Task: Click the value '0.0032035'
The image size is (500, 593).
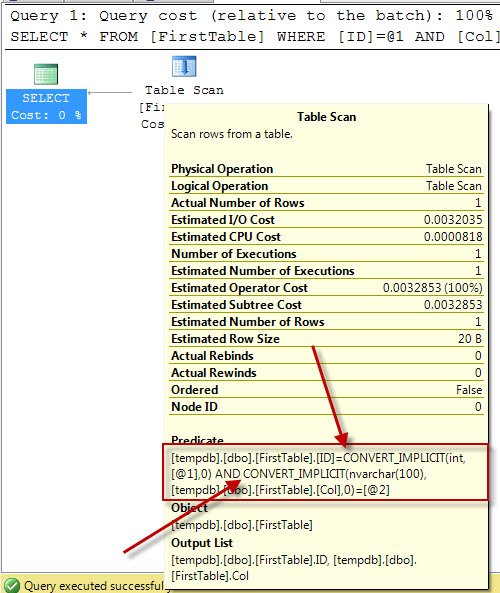Action: tap(453, 220)
